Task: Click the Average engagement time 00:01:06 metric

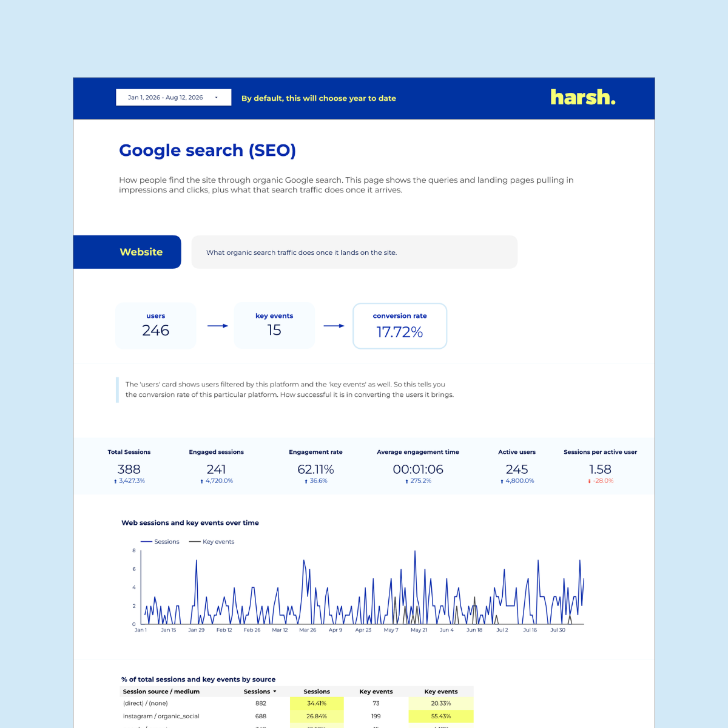Action: (x=418, y=466)
